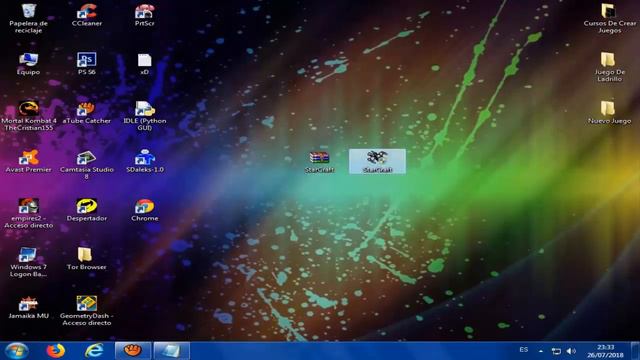Select the Tor Browser folder

87,258
